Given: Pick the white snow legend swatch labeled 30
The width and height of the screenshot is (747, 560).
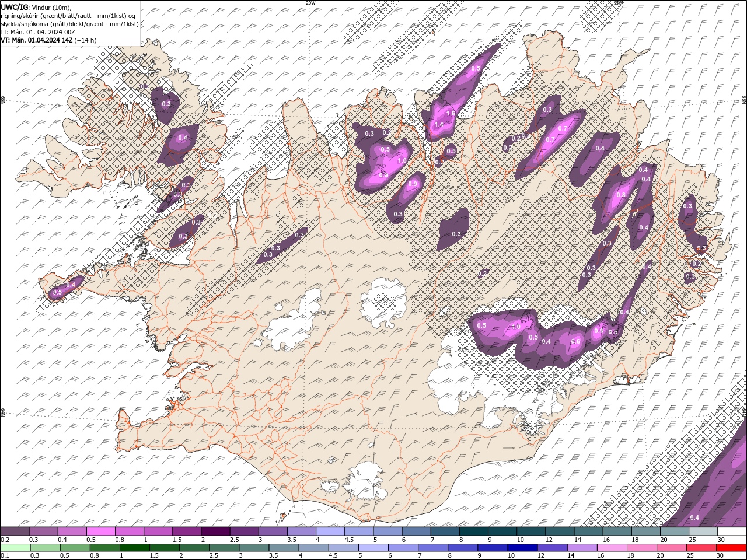Looking at the screenshot, I should tap(732, 531).
